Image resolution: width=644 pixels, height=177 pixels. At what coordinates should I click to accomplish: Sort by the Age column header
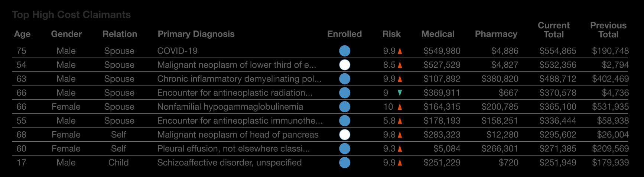click(x=22, y=34)
